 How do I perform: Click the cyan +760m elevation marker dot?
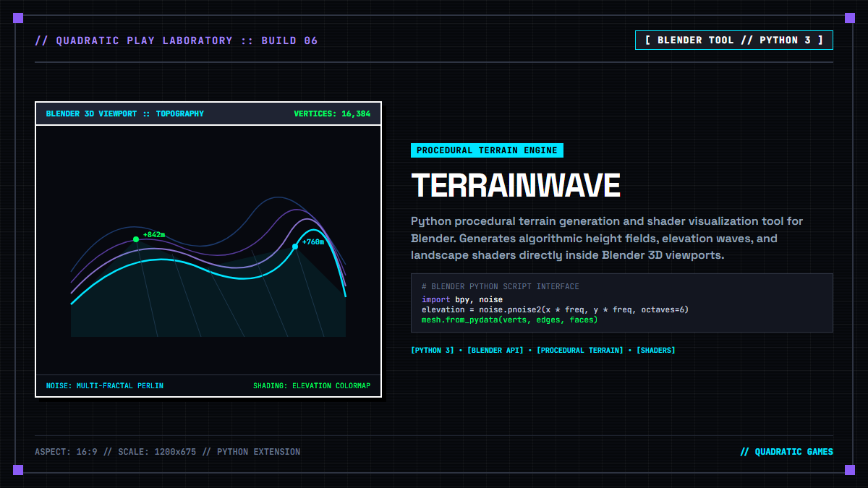point(295,247)
